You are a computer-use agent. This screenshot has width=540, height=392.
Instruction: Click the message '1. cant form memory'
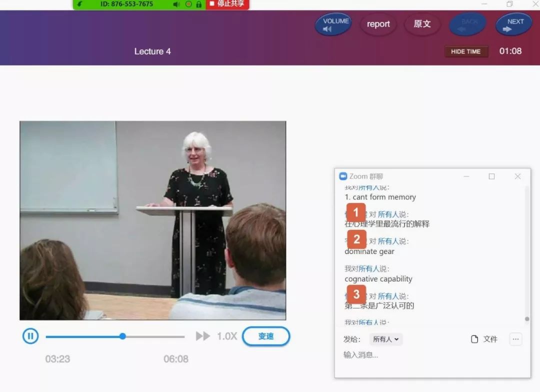pos(380,197)
